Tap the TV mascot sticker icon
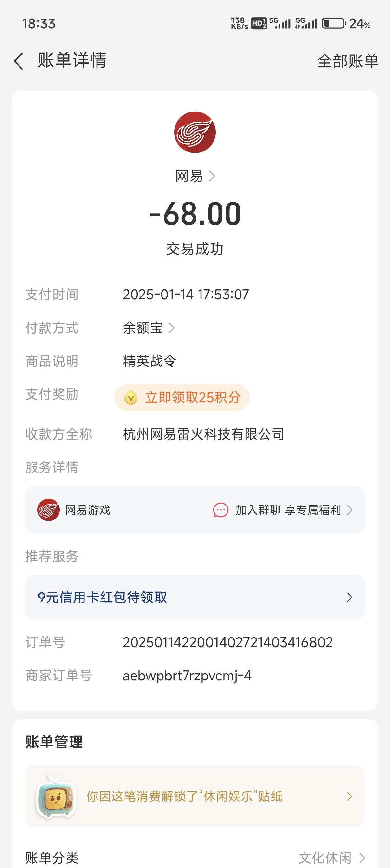The image size is (390, 868). coord(55,796)
